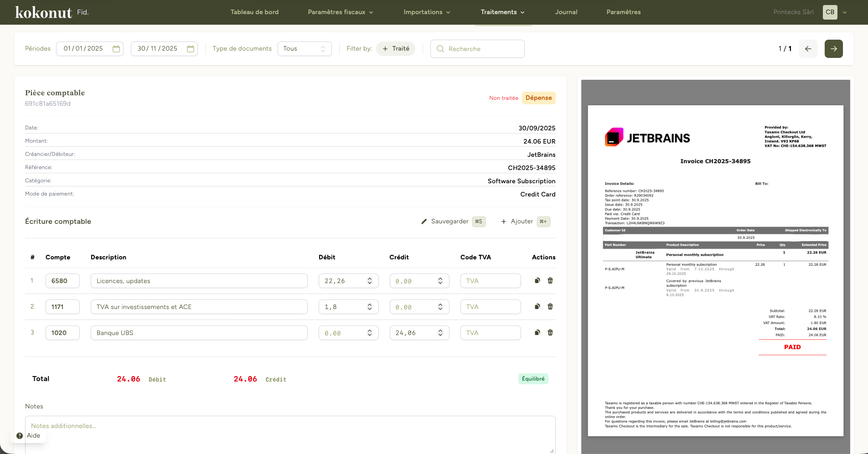The height and width of the screenshot is (454, 868).
Task: Open the Journal menu item
Action: pos(566,12)
